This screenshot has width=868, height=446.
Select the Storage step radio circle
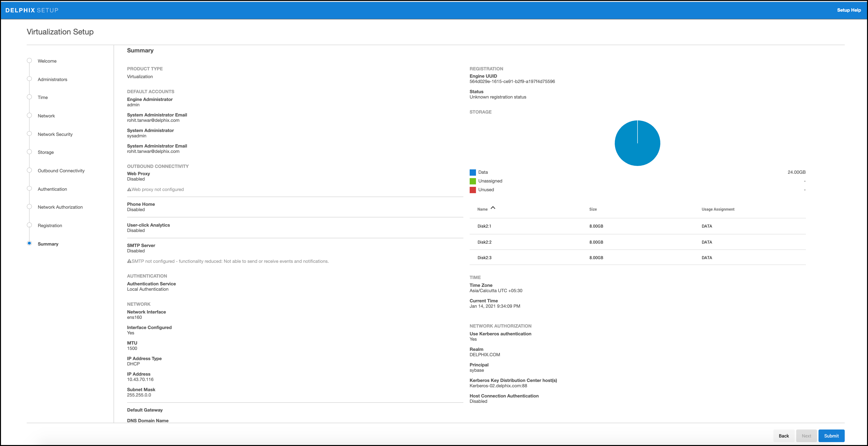29,152
